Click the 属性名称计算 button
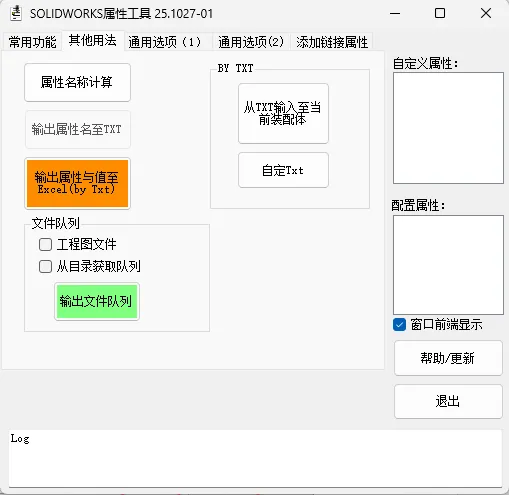509x495 pixels. tap(77, 82)
